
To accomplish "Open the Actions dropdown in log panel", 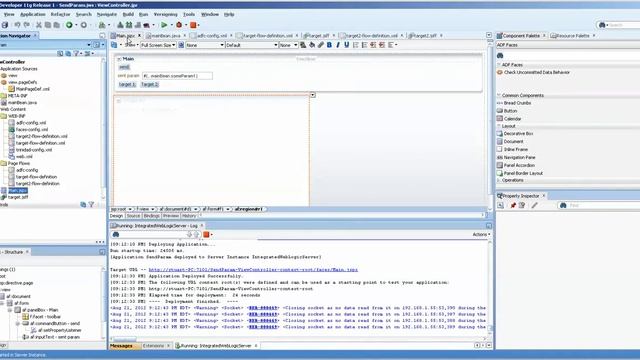I will (481, 235).
